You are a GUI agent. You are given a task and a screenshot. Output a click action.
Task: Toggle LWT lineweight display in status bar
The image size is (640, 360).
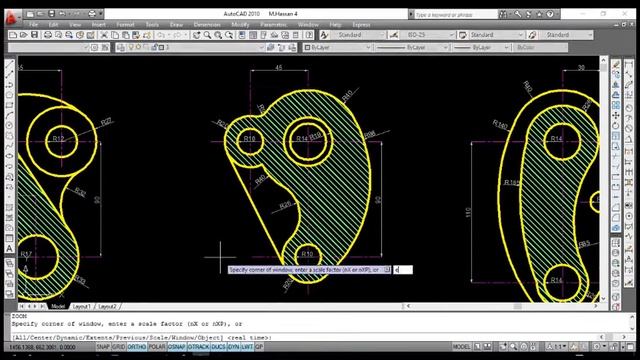click(247, 347)
